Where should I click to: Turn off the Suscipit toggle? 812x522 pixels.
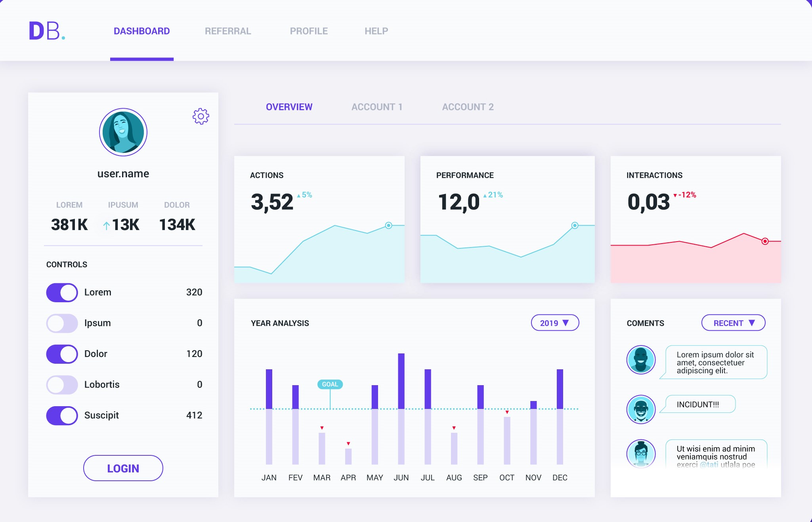(x=62, y=416)
